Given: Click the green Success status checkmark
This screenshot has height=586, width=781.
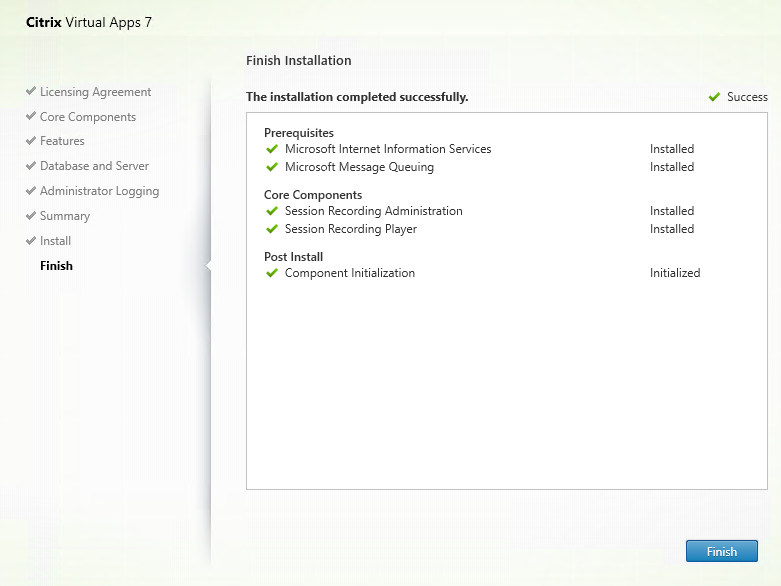Looking at the screenshot, I should [714, 97].
